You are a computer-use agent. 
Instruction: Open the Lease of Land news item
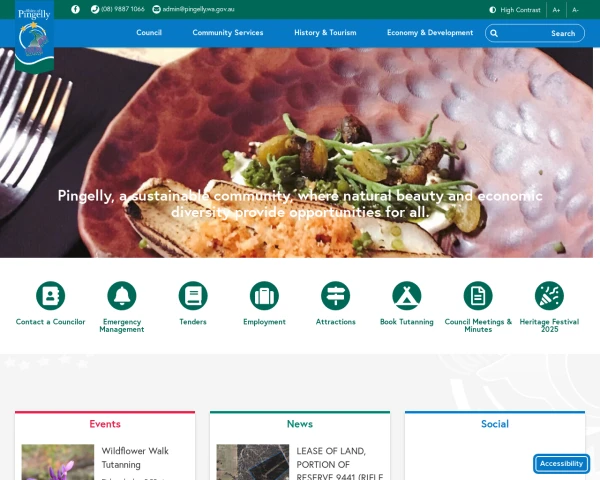point(340,463)
